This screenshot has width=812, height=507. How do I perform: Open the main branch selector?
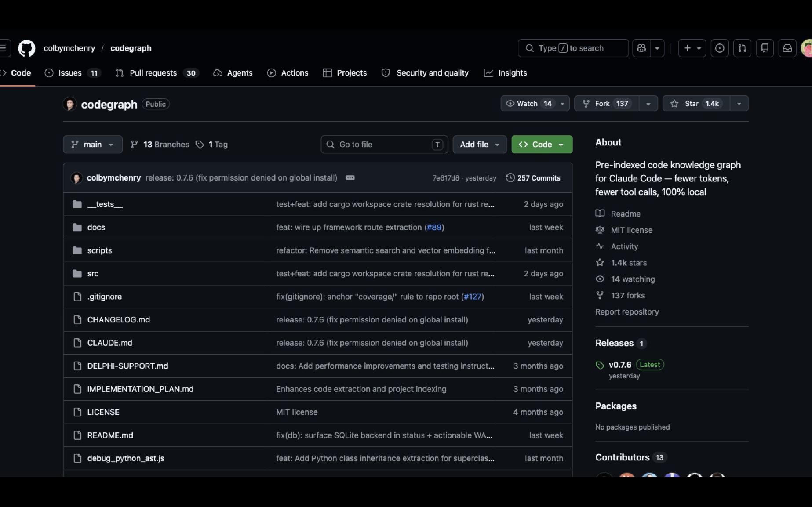pyautogui.click(x=93, y=145)
